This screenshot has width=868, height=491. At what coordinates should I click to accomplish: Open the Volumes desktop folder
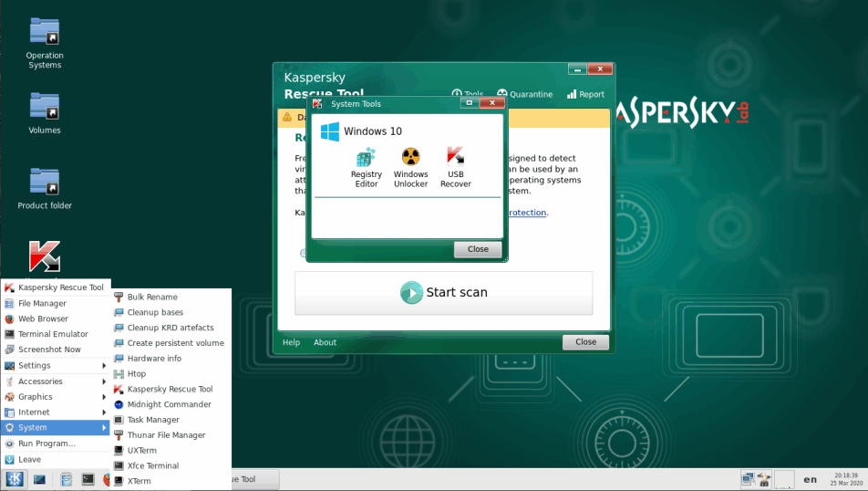tap(45, 113)
